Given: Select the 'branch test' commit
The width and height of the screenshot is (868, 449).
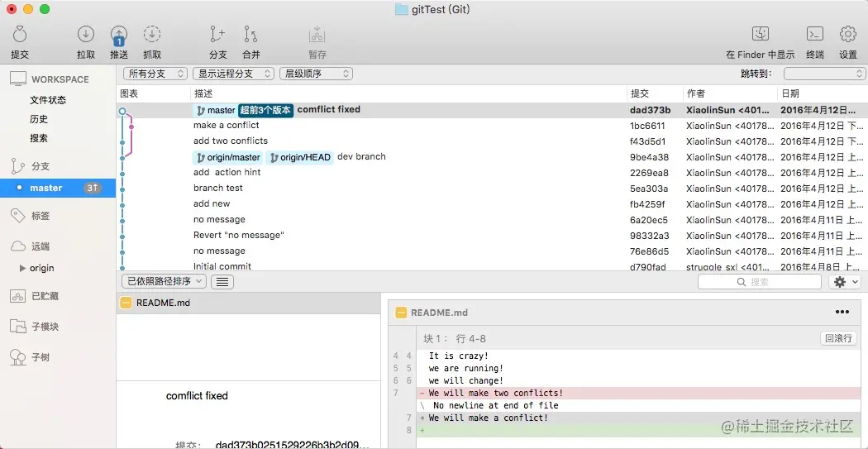Looking at the screenshot, I should (492, 189).
